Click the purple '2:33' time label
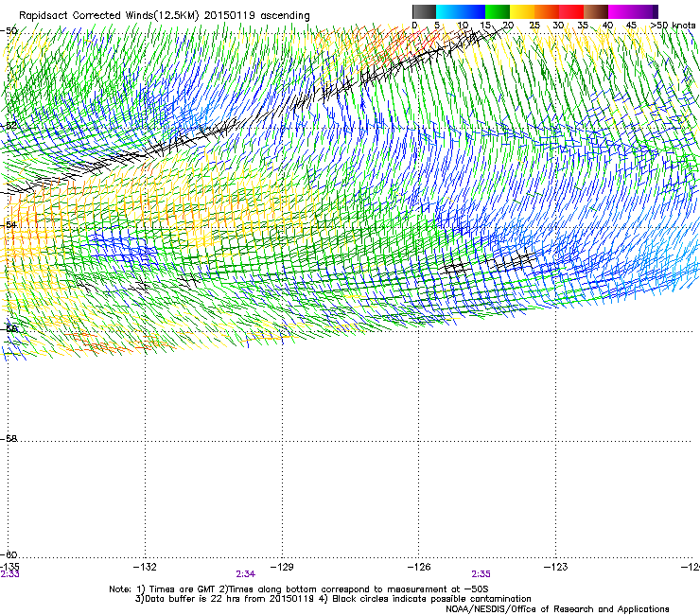The width and height of the screenshot is (700, 615). [x=9, y=574]
